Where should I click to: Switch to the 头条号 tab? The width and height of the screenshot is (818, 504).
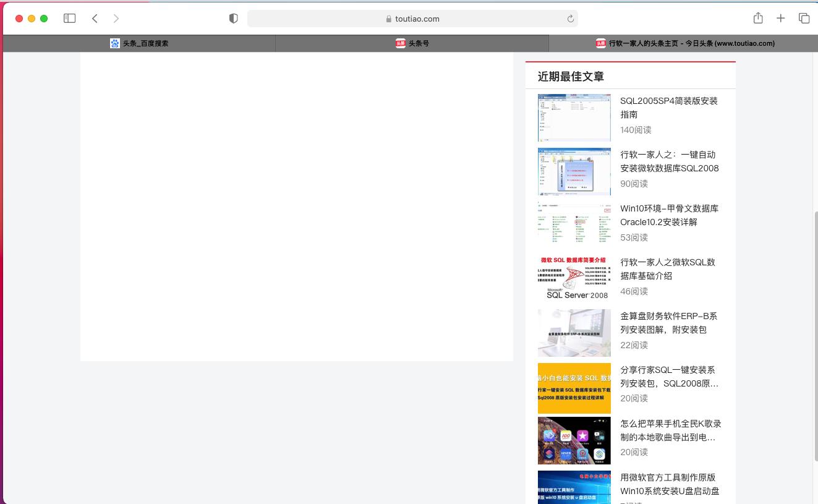coord(412,43)
